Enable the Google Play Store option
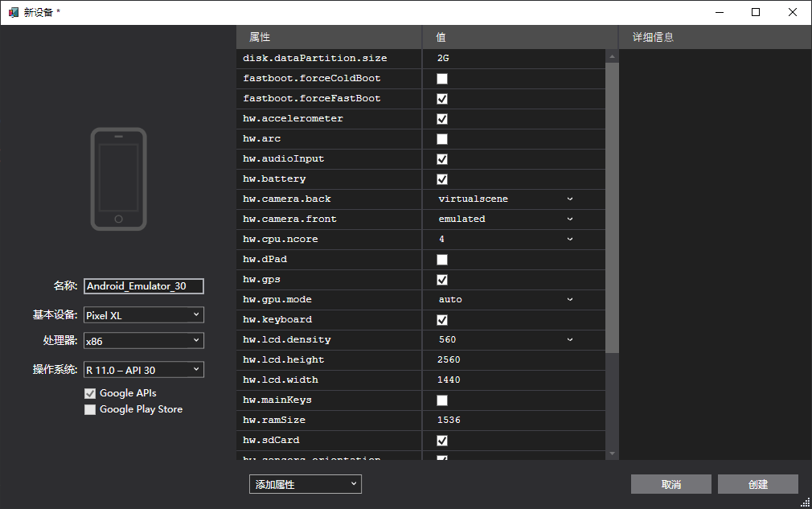Image resolution: width=812 pixels, height=509 pixels. [x=90, y=409]
